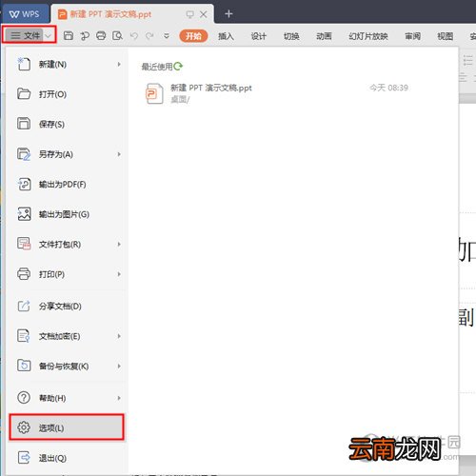Choose 分享文档(D) menu entry
Viewport: 476px width, 476px height.
point(67,307)
